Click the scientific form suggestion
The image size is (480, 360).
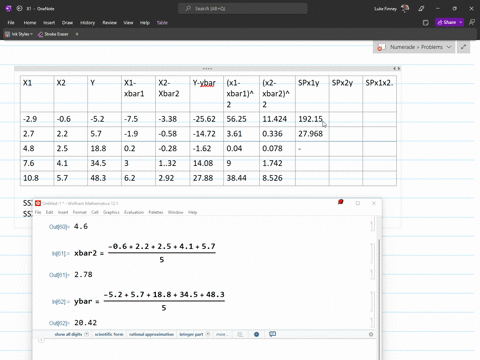[109, 334]
